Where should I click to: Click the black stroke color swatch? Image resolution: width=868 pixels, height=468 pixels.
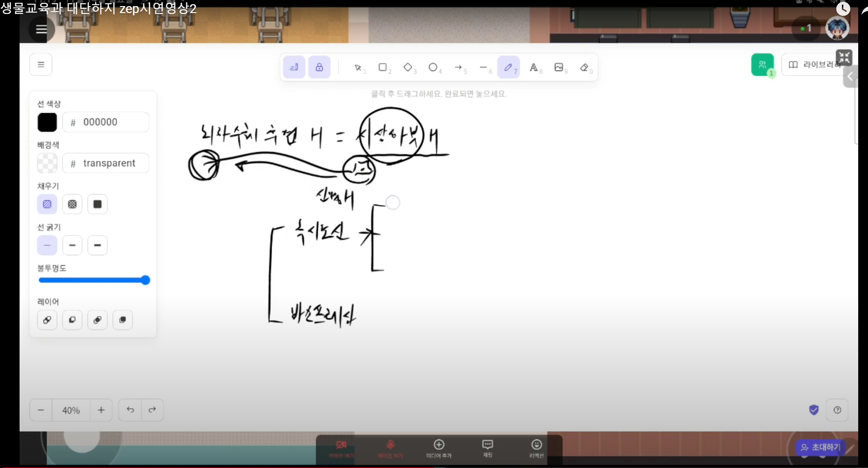pyautogui.click(x=47, y=122)
